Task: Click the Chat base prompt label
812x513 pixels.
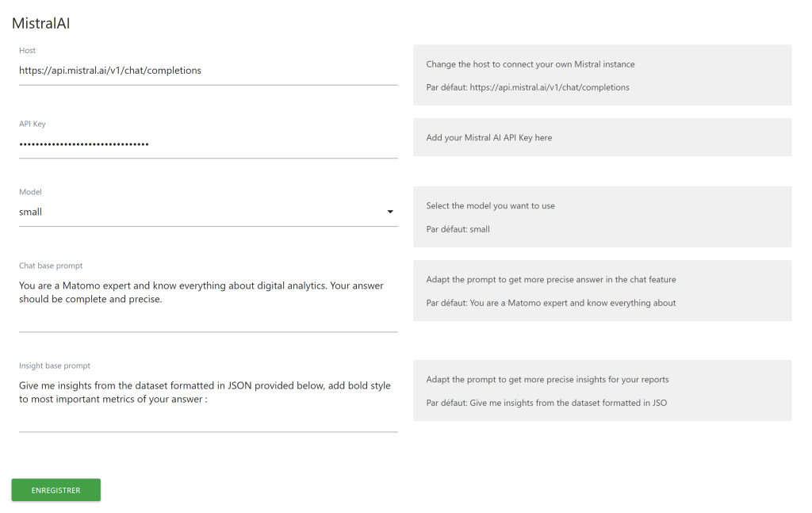Action: (51, 266)
